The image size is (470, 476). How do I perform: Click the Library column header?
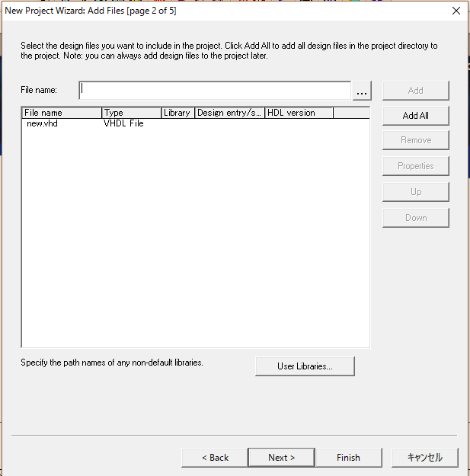(x=177, y=113)
